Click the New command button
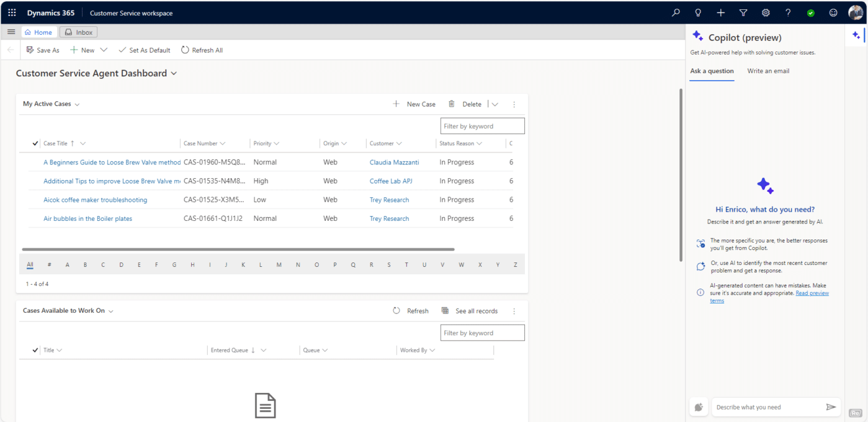The image size is (868, 422). tap(82, 50)
